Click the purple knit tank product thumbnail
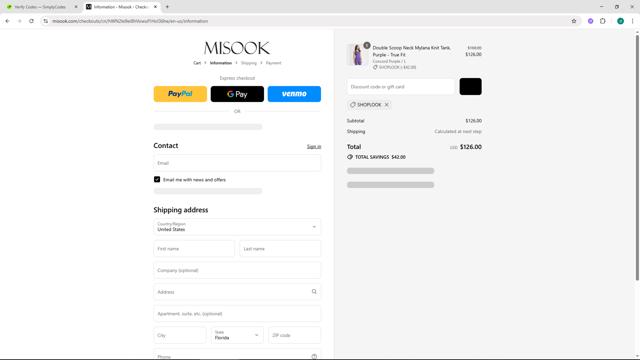Screen dimensions: 640x360 [357, 55]
